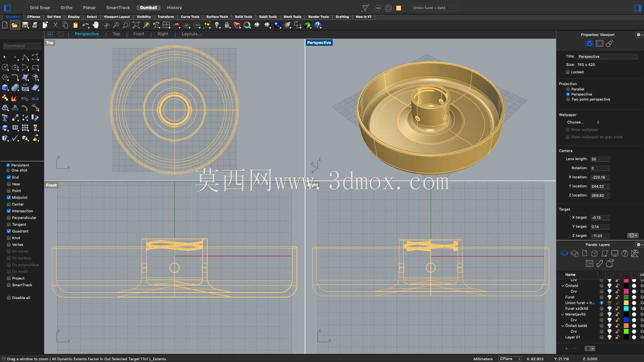
Task: Click the Save floppy disk icon
Action: (25, 25)
